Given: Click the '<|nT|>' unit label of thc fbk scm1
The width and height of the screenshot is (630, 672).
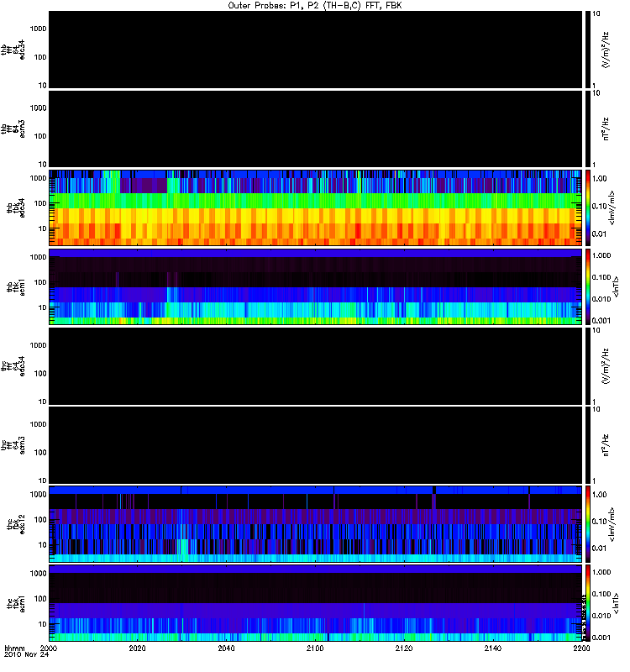Looking at the screenshot, I should [617, 603].
